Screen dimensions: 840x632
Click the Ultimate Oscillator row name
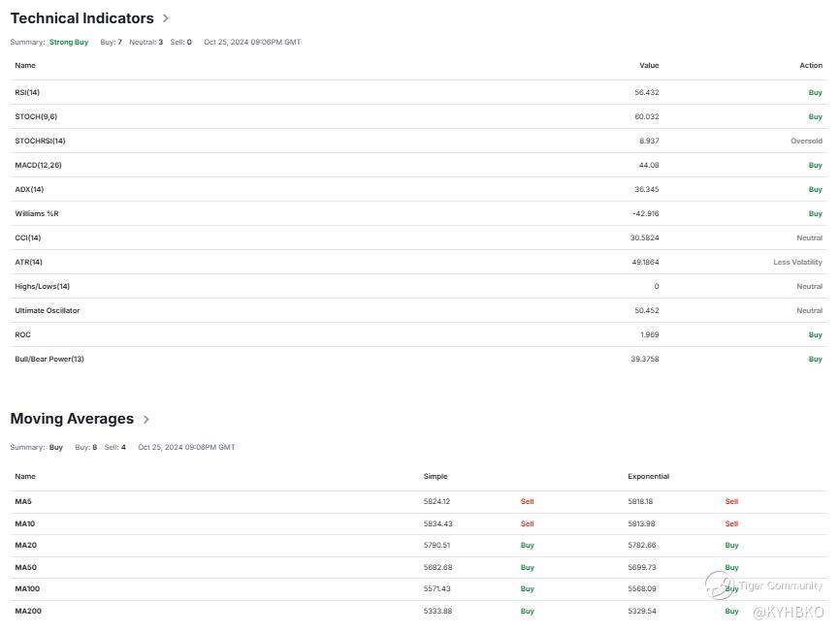(x=48, y=310)
